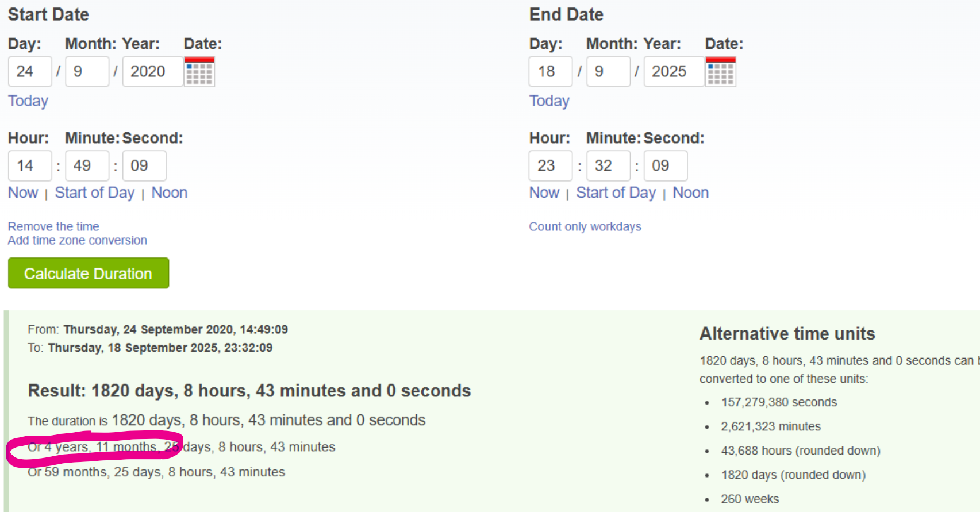The width and height of the screenshot is (980, 512).
Task: Click the End Date day field
Action: pyautogui.click(x=551, y=72)
